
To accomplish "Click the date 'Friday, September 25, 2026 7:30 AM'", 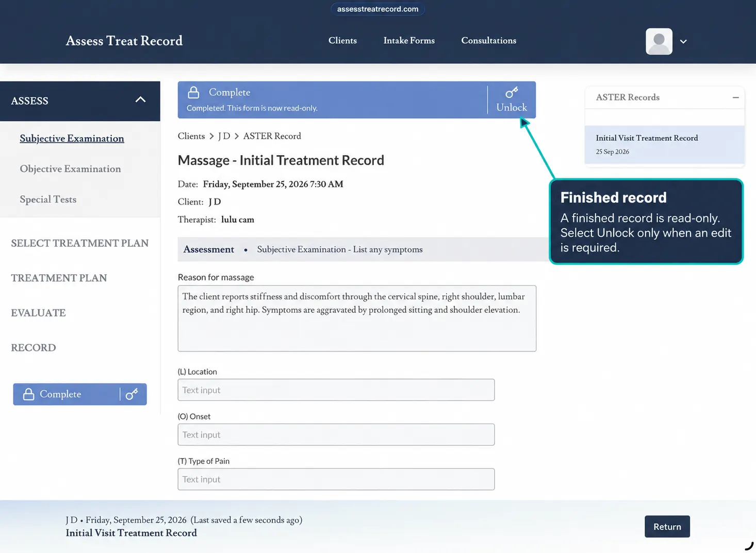I will (273, 184).
